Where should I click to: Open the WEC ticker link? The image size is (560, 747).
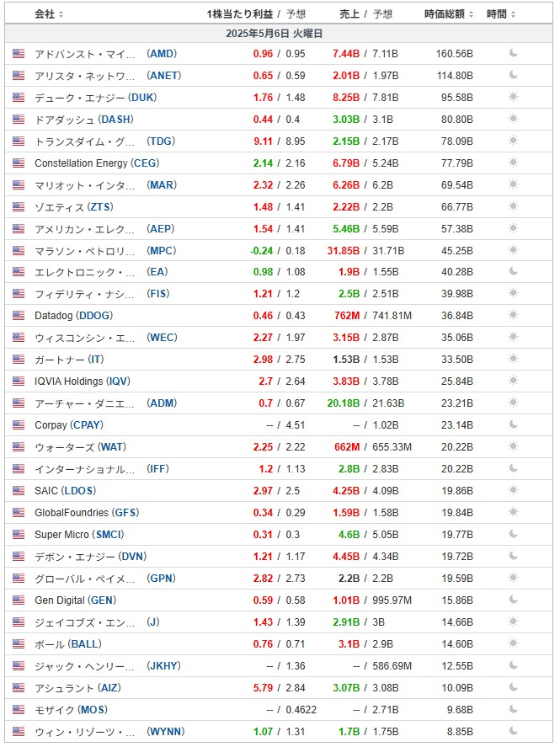(x=162, y=338)
